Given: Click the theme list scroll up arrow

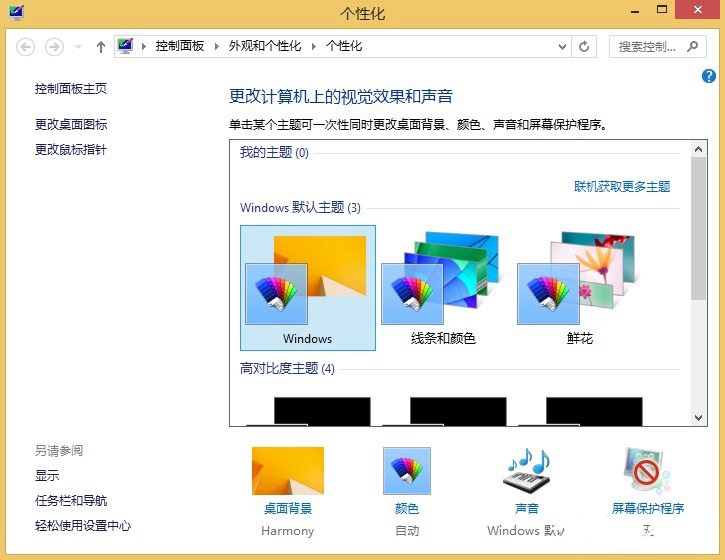Looking at the screenshot, I should [x=699, y=149].
